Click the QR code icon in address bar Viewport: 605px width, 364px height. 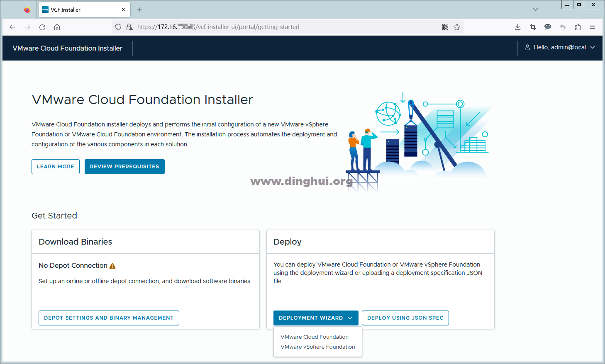[x=445, y=27]
